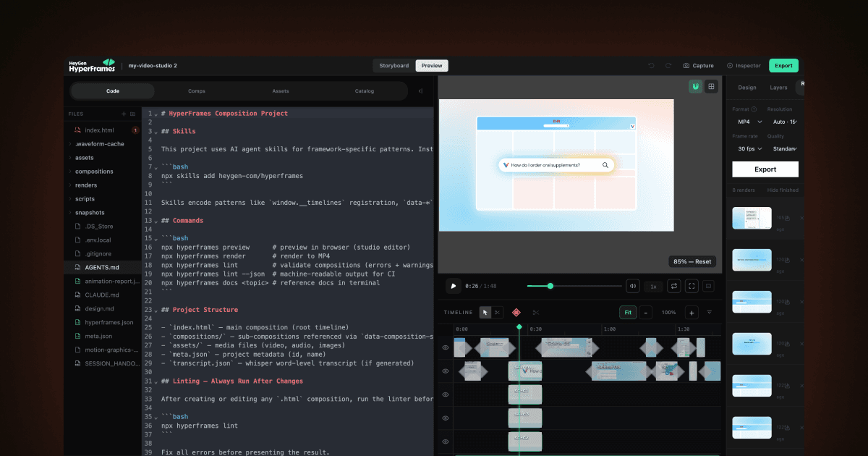Hide the second timeline track
The image size is (868, 456).
(x=446, y=371)
